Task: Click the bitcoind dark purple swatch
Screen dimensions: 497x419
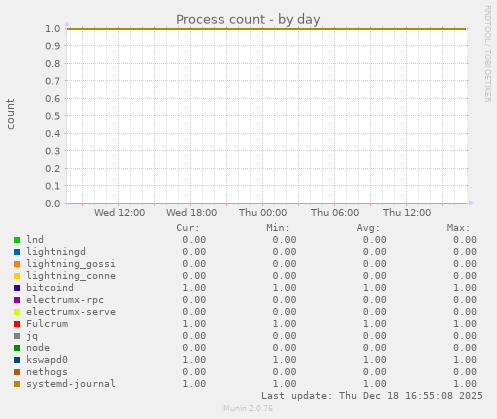Action: [17, 288]
